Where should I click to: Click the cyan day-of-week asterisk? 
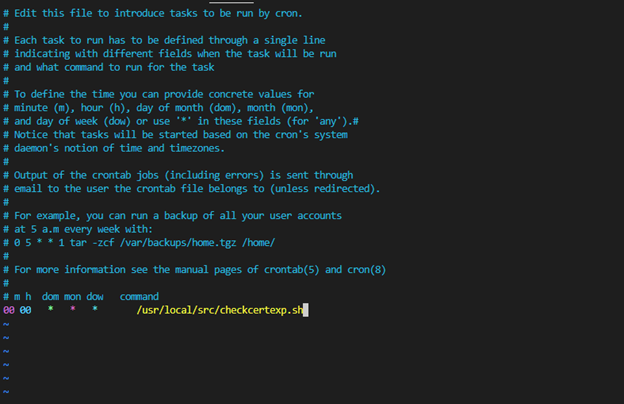[x=95, y=308]
